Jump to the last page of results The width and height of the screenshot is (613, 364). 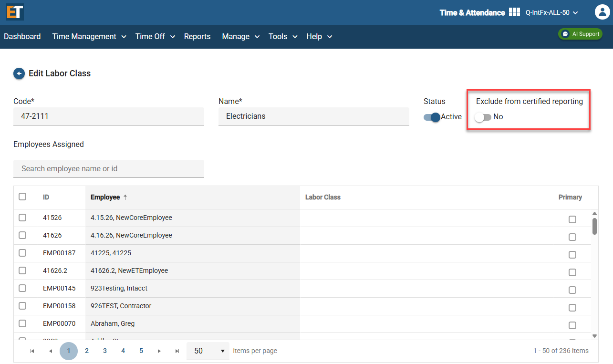pyautogui.click(x=177, y=351)
